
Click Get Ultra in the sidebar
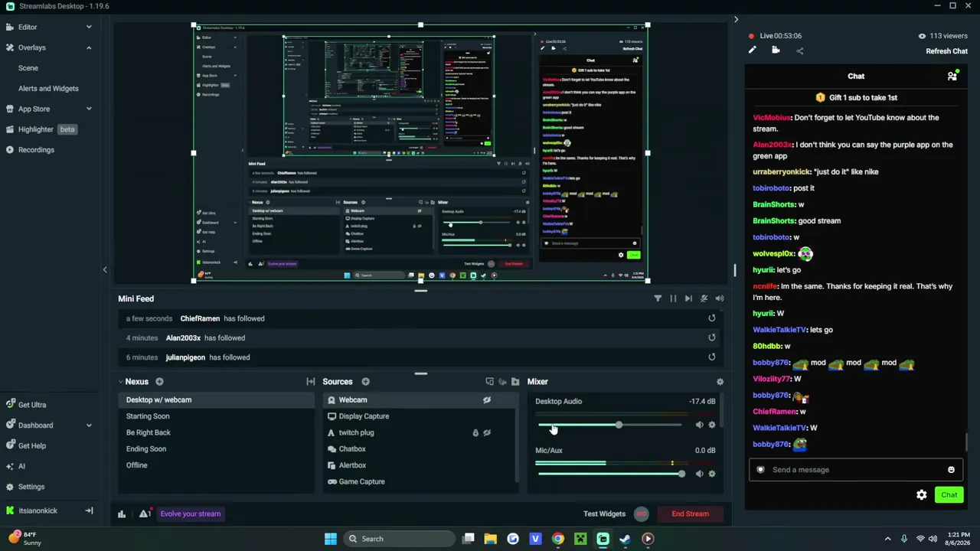[25, 405]
